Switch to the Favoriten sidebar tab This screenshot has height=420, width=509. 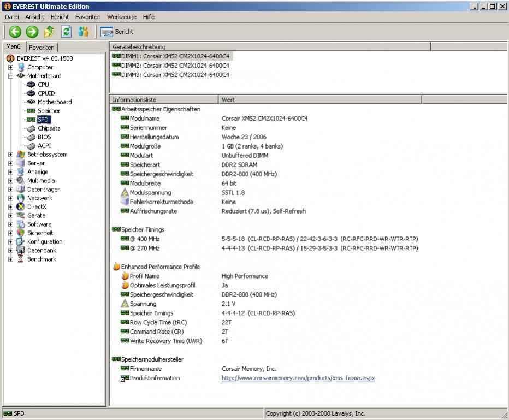(42, 48)
